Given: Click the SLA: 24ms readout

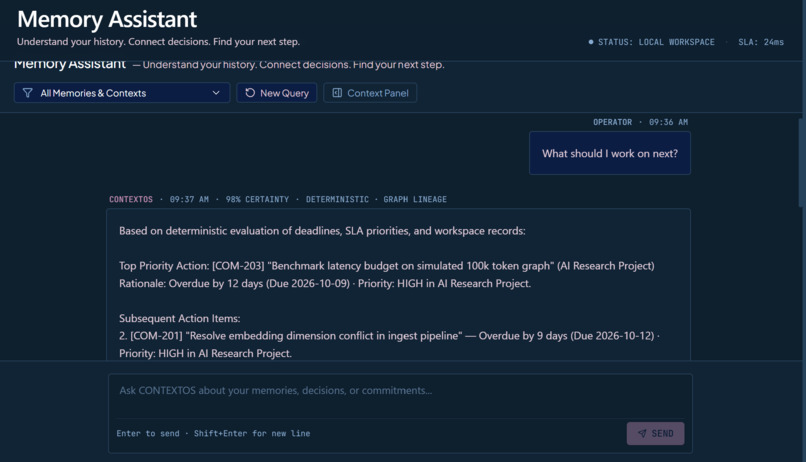Looking at the screenshot, I should tap(761, 42).
